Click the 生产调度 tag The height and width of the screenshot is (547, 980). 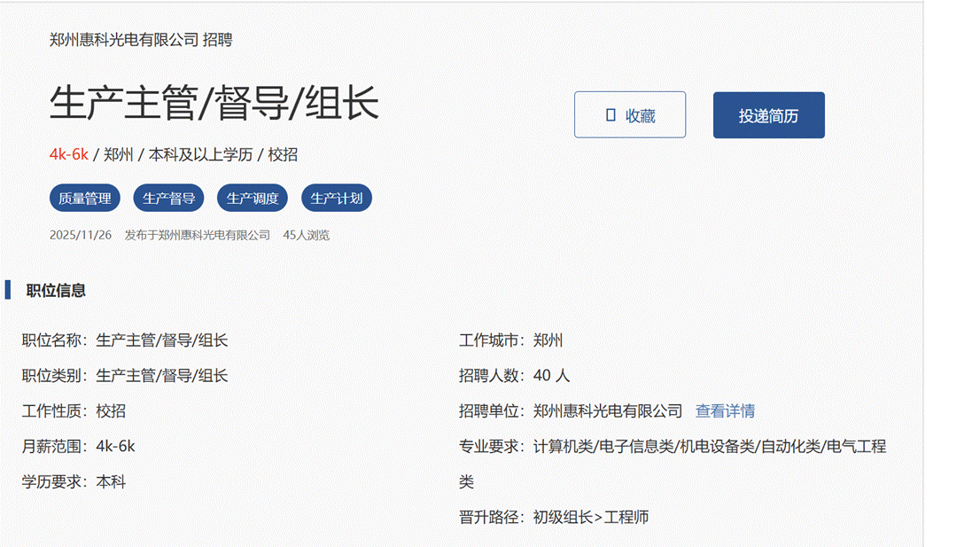253,199
